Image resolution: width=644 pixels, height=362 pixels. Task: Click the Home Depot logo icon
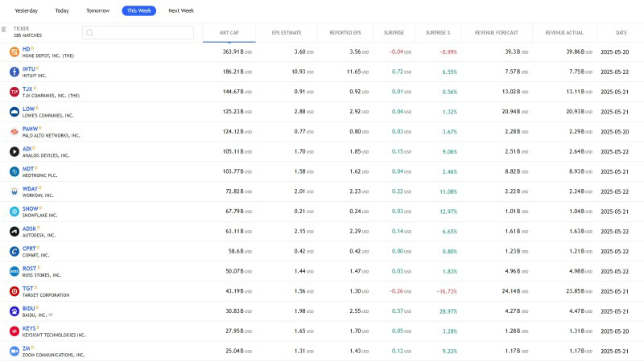[14, 51]
